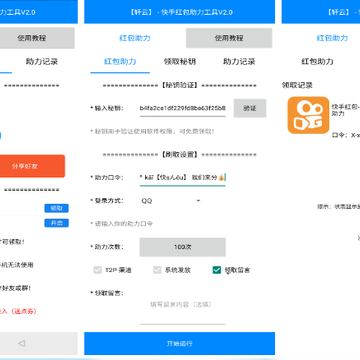This screenshot has width=360, height=360.
Task: Click the 验证 button beside the key field
Action: [250, 108]
